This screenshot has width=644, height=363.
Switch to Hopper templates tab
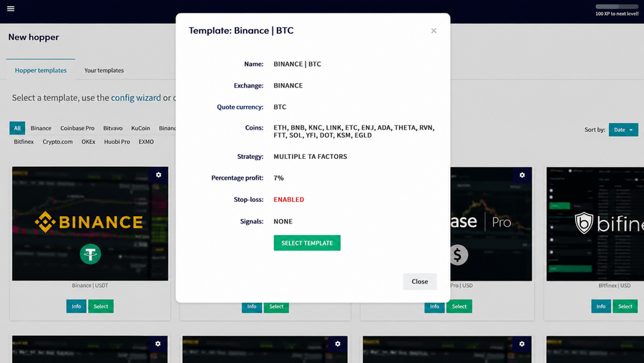41,70
